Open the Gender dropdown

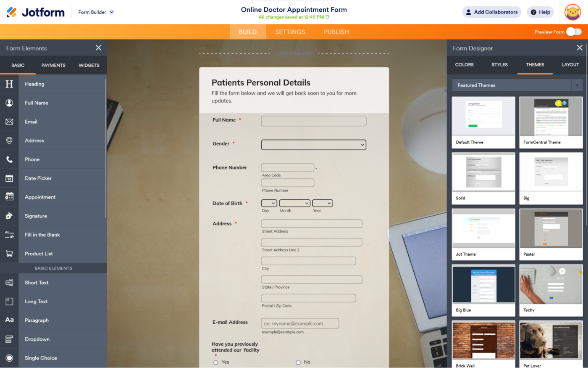click(x=313, y=145)
